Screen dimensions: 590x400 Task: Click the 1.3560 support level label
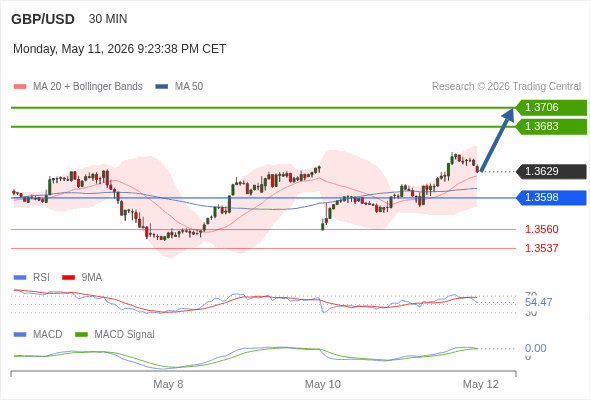point(541,229)
